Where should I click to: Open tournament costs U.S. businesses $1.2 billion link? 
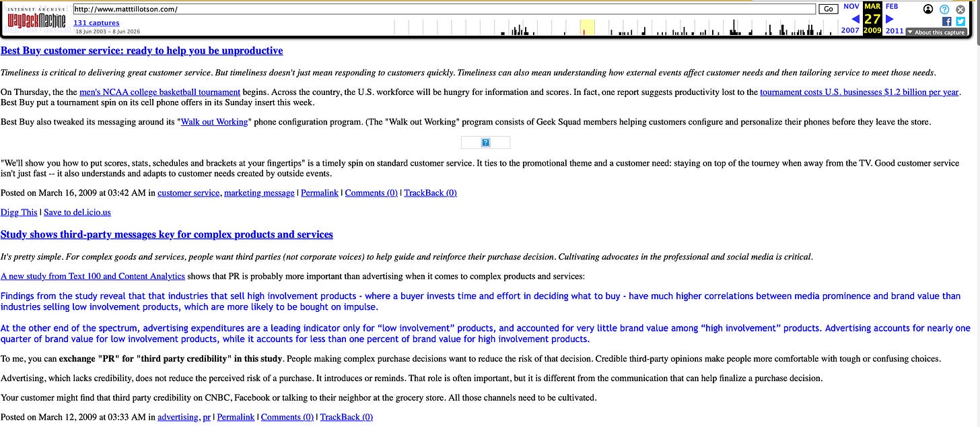pyautogui.click(x=859, y=92)
